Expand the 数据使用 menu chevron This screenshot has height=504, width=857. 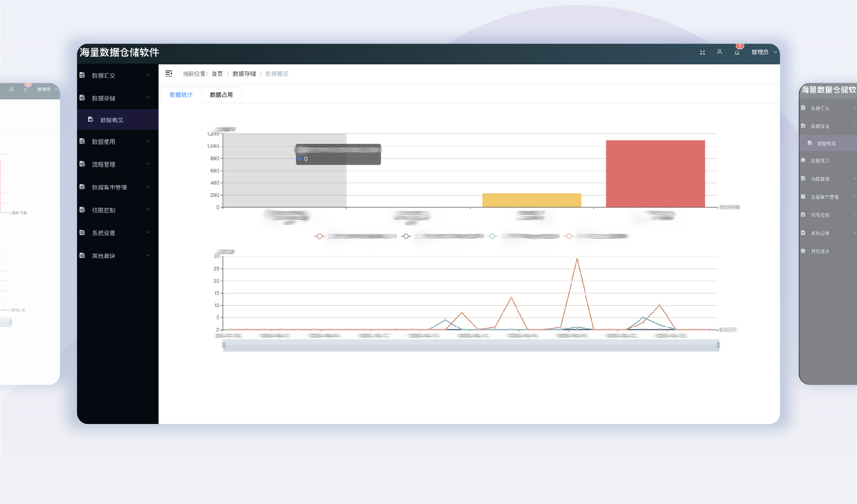click(148, 141)
